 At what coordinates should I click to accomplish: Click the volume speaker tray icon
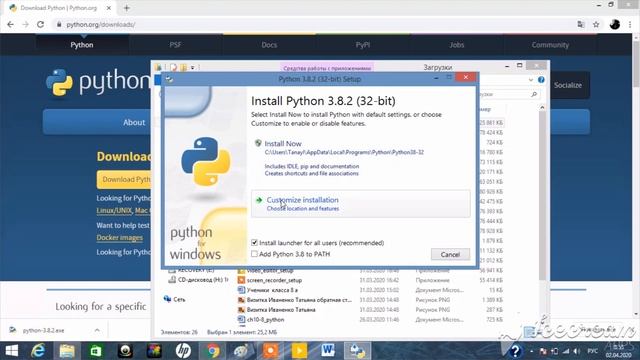[576, 351]
